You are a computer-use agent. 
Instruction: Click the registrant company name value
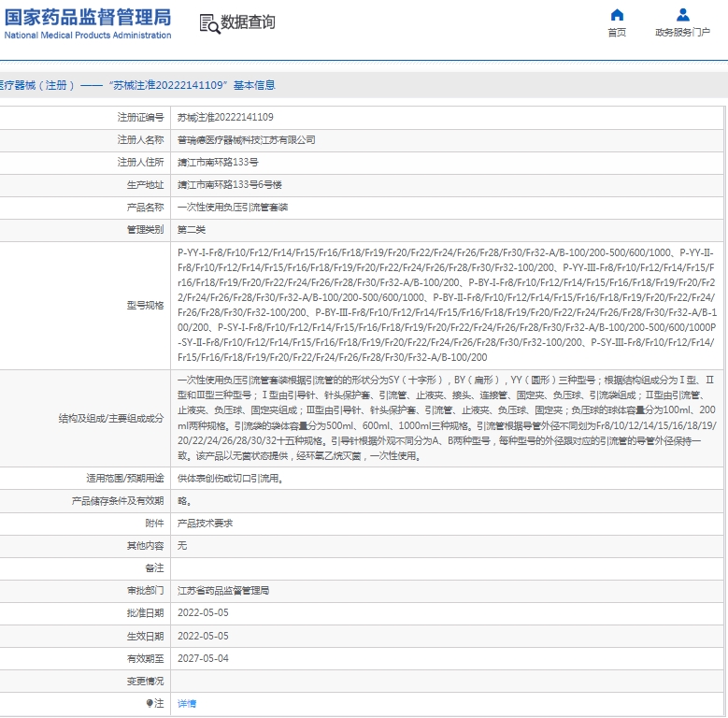tap(246, 140)
